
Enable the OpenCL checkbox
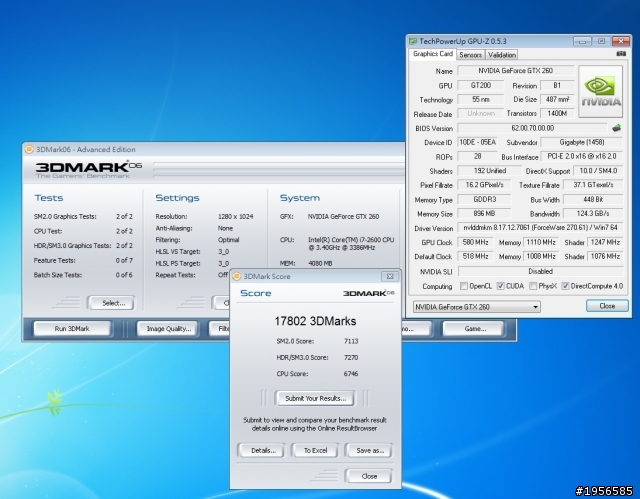[x=464, y=286]
